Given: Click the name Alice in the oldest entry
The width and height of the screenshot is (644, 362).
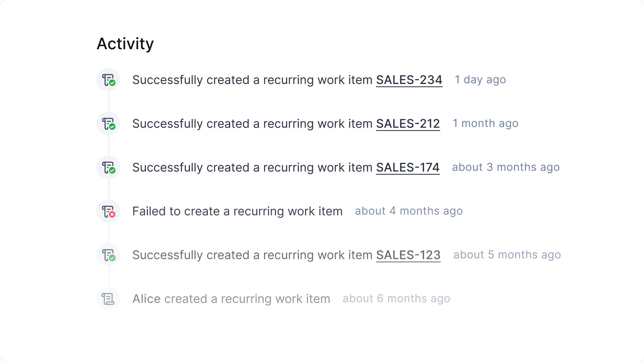Looking at the screenshot, I should tap(146, 298).
